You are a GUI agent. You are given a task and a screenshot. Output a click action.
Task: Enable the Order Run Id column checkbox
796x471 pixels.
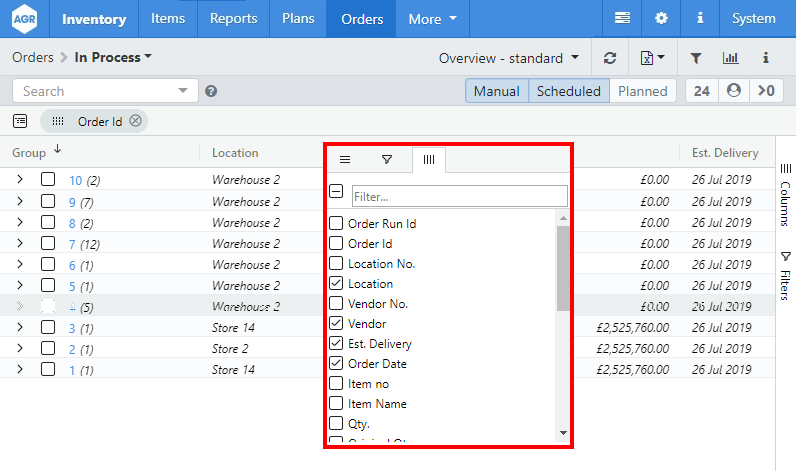pos(336,224)
